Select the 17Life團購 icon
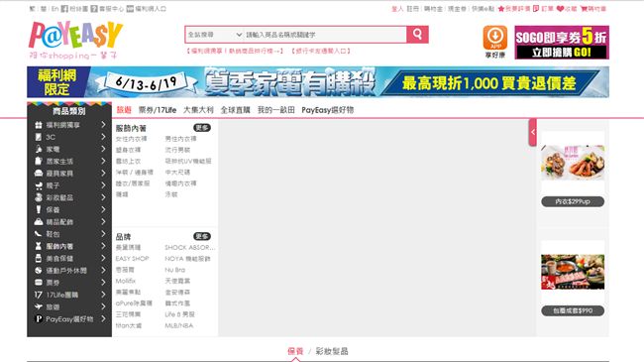The height and width of the screenshot is (362, 644). [x=39, y=295]
